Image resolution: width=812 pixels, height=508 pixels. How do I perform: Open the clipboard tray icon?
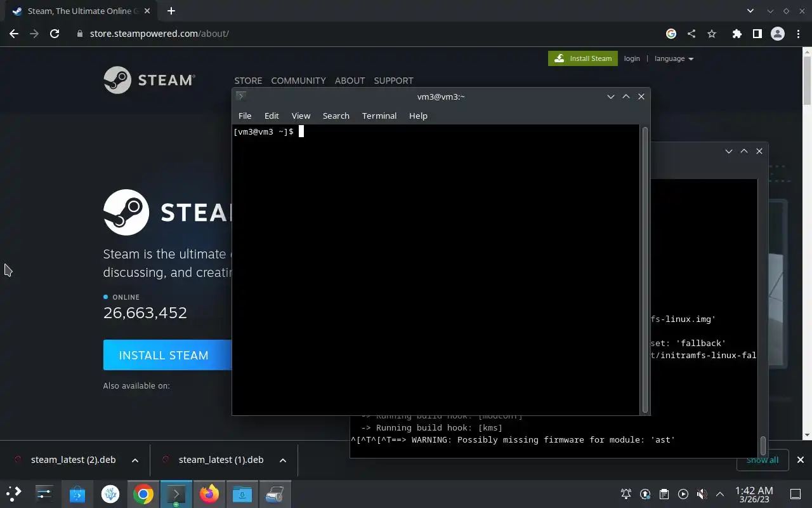point(664,494)
